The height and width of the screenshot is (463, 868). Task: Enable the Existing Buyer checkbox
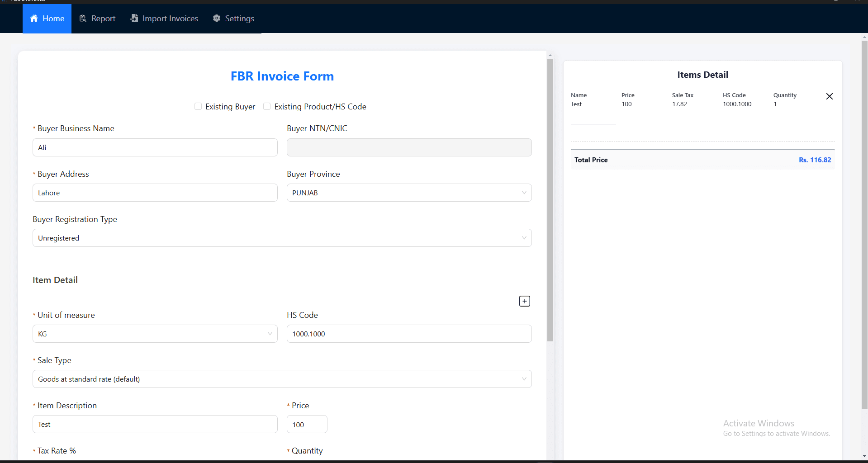[198, 107]
